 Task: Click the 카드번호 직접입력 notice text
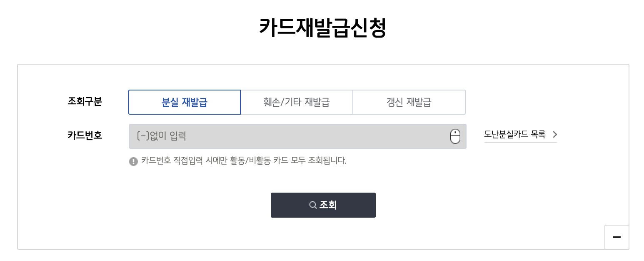click(244, 160)
